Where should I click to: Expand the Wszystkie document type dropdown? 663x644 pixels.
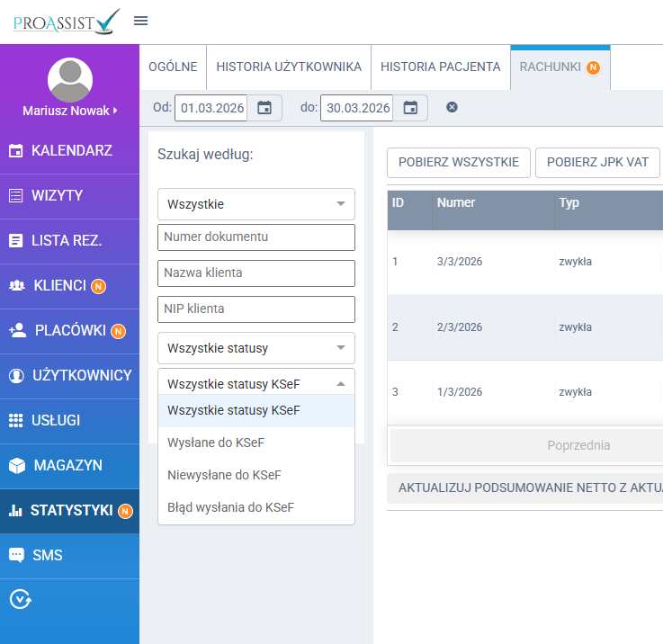click(x=255, y=204)
